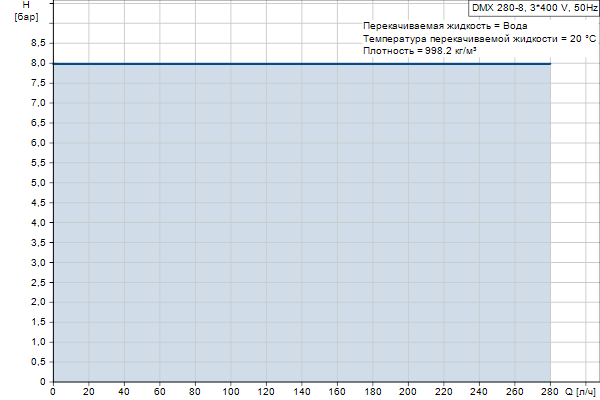
Task: Click the 6,5 tick on the vertical axis
Action: point(38,123)
